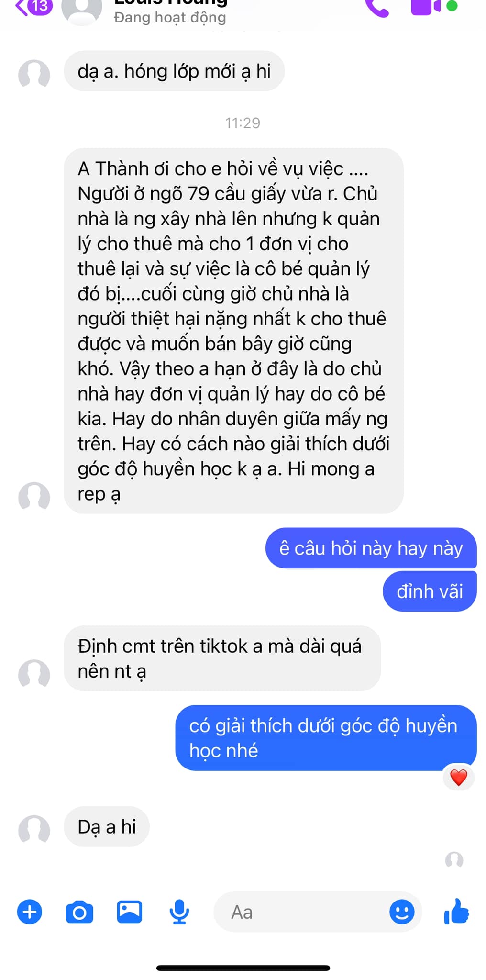Tap the back arrow with 13 badge
486x980 pixels.
pos(33,7)
